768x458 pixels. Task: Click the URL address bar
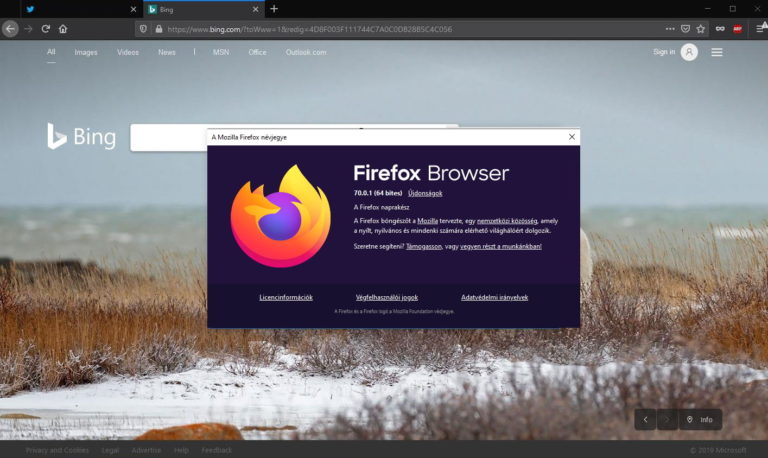[x=400, y=29]
